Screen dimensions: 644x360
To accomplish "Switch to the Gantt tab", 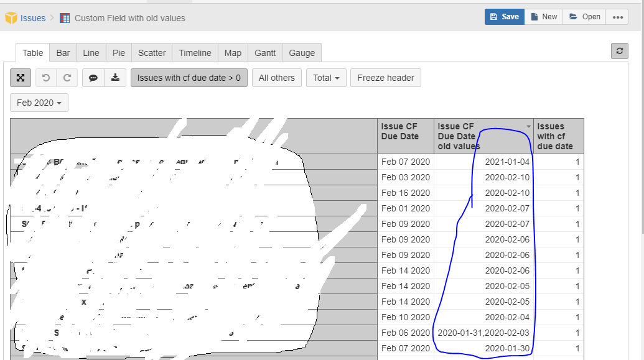I will (x=265, y=53).
